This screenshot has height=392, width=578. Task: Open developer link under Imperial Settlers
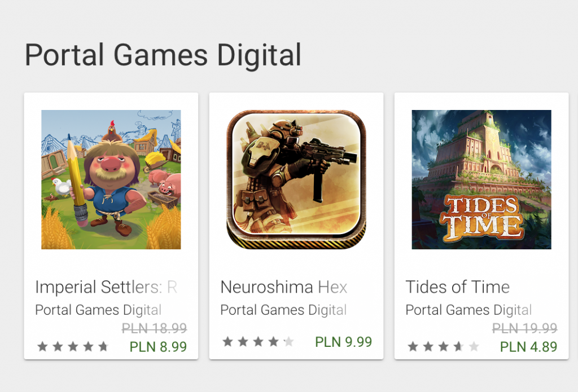pyautogui.click(x=98, y=310)
